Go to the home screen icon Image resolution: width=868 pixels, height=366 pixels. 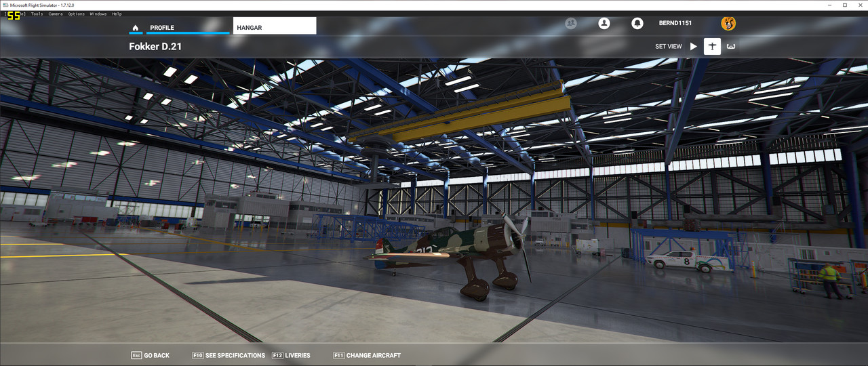click(136, 28)
